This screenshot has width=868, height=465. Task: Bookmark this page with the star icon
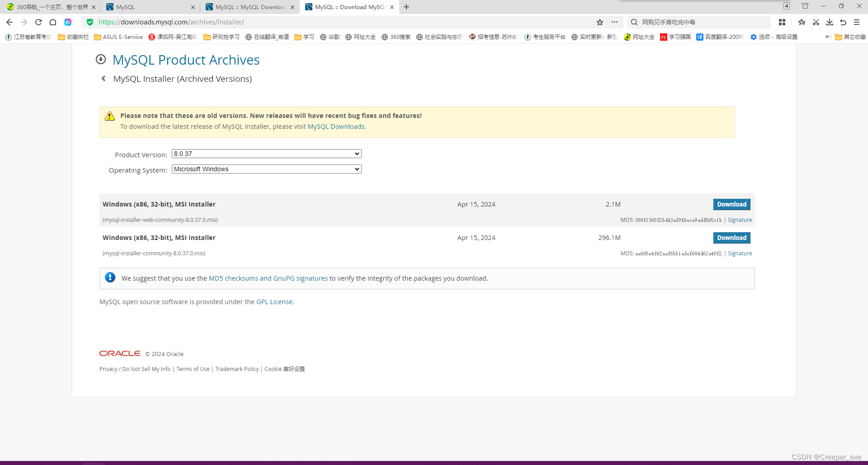[x=600, y=22]
